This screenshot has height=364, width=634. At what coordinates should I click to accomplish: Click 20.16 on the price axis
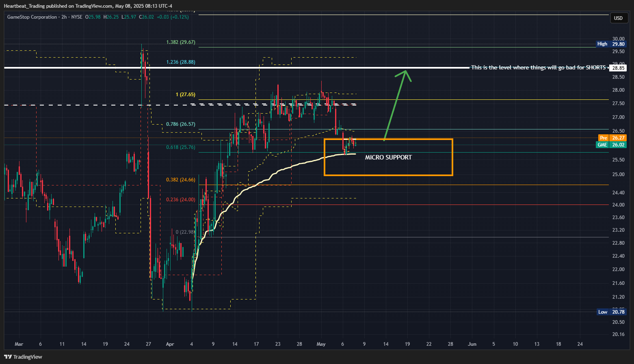619,334
